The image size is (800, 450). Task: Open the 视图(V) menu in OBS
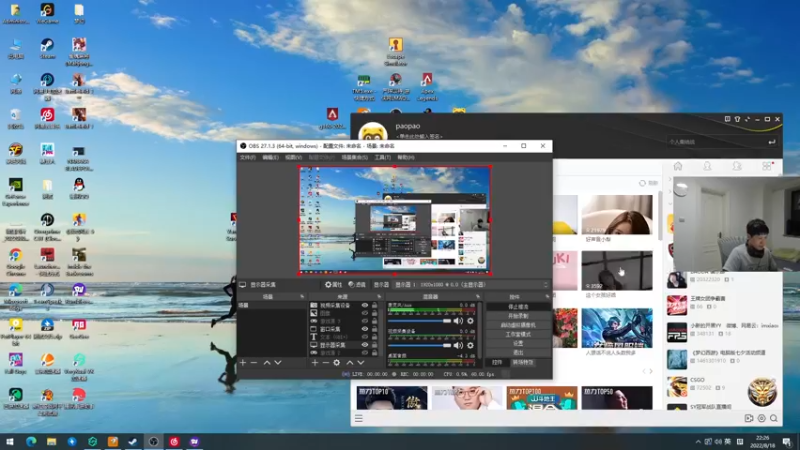pyautogui.click(x=293, y=158)
